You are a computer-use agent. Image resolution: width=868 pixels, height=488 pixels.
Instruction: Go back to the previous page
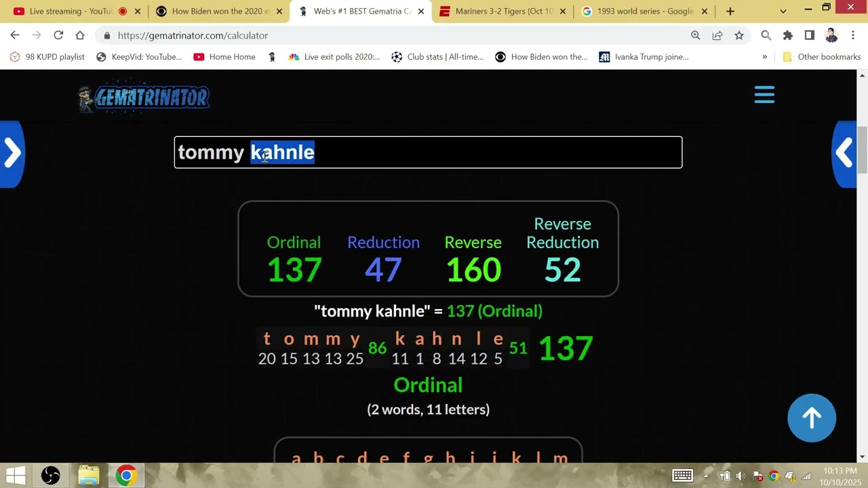click(x=15, y=35)
